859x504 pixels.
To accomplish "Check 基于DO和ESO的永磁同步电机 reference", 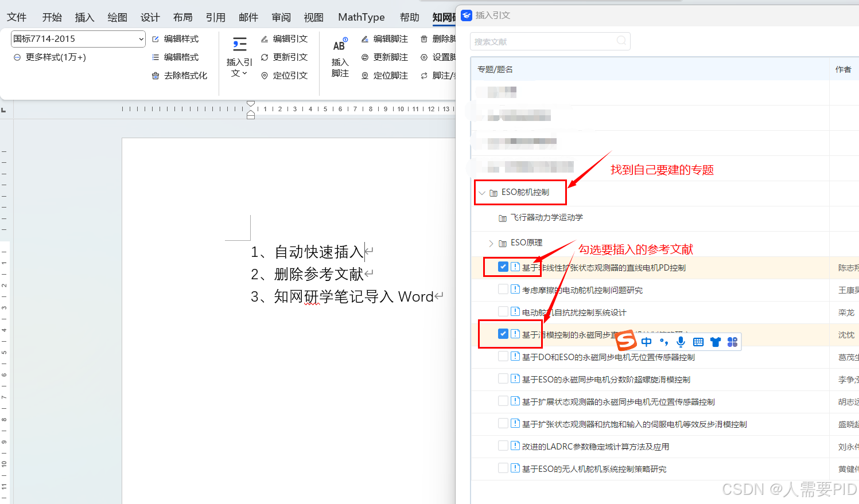I will [x=503, y=356].
